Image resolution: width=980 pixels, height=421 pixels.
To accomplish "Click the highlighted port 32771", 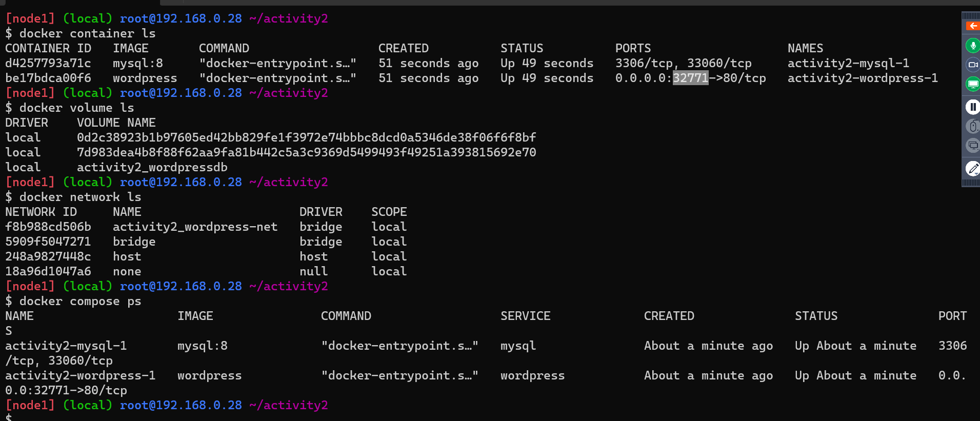I will tap(690, 78).
